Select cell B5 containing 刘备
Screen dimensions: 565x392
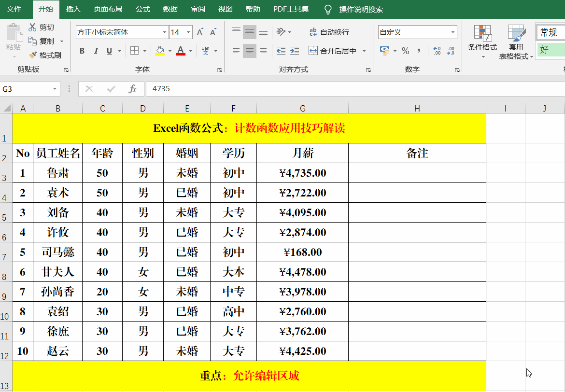point(57,212)
